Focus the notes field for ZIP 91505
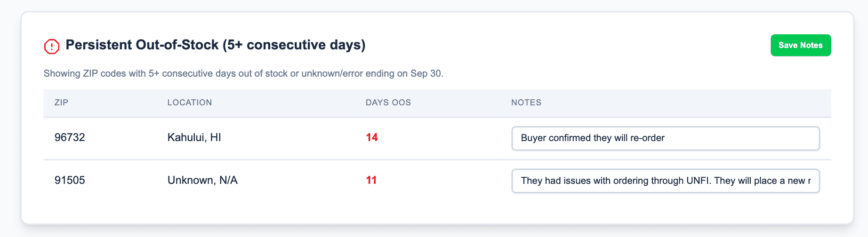Screen dimensions: 868x237 click(x=665, y=181)
